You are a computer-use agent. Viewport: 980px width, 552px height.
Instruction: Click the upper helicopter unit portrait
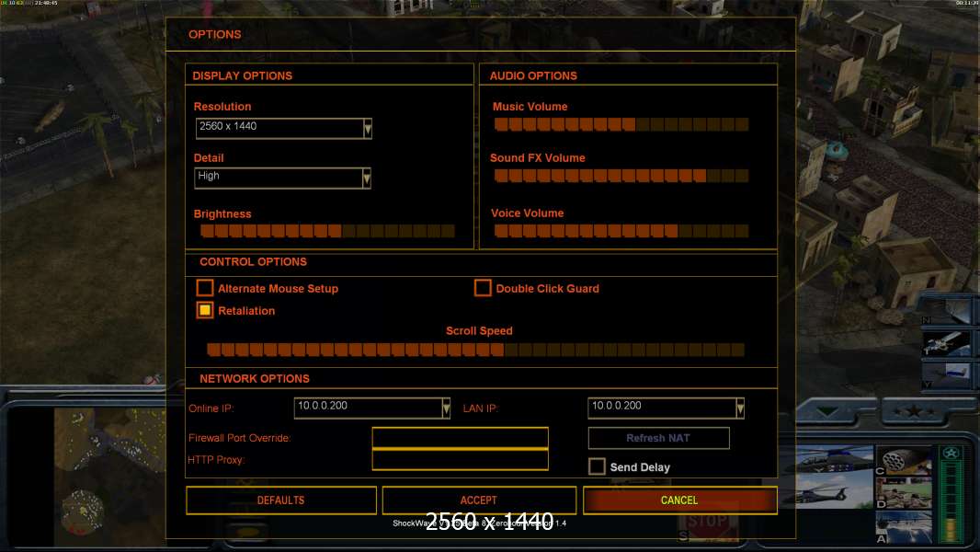pos(834,459)
